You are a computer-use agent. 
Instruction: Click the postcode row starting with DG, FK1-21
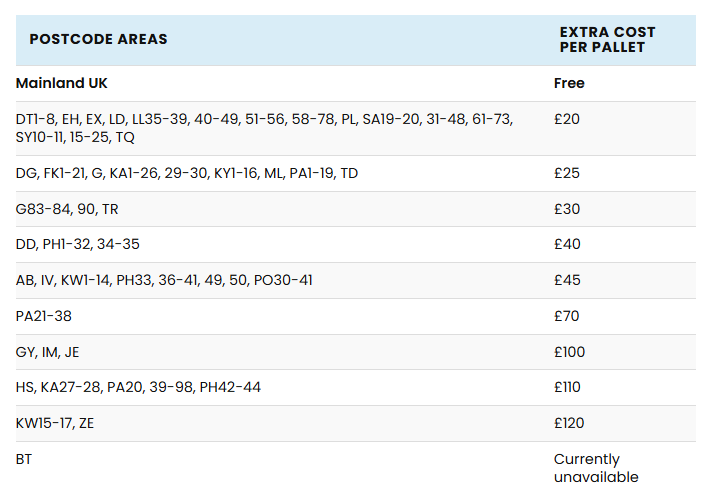click(x=187, y=174)
